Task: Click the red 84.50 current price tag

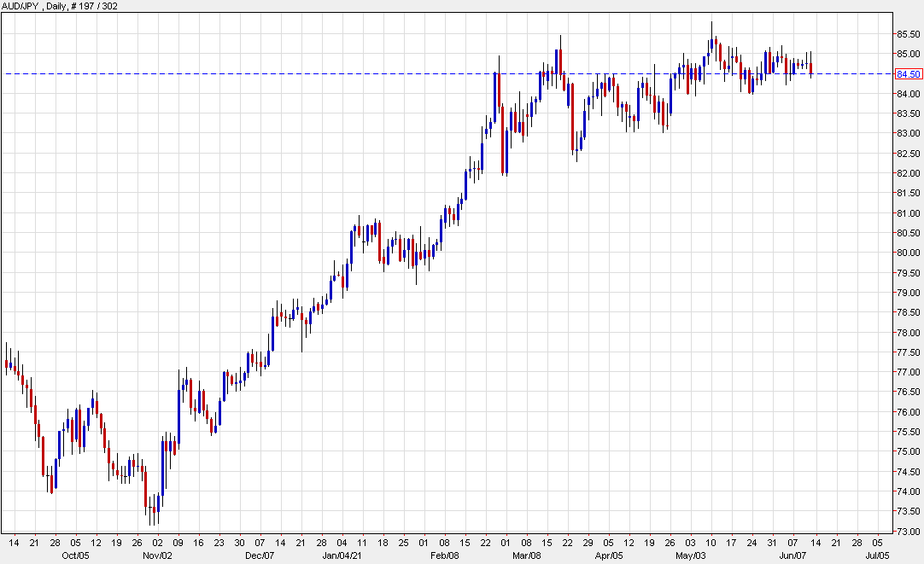Action: [907, 74]
